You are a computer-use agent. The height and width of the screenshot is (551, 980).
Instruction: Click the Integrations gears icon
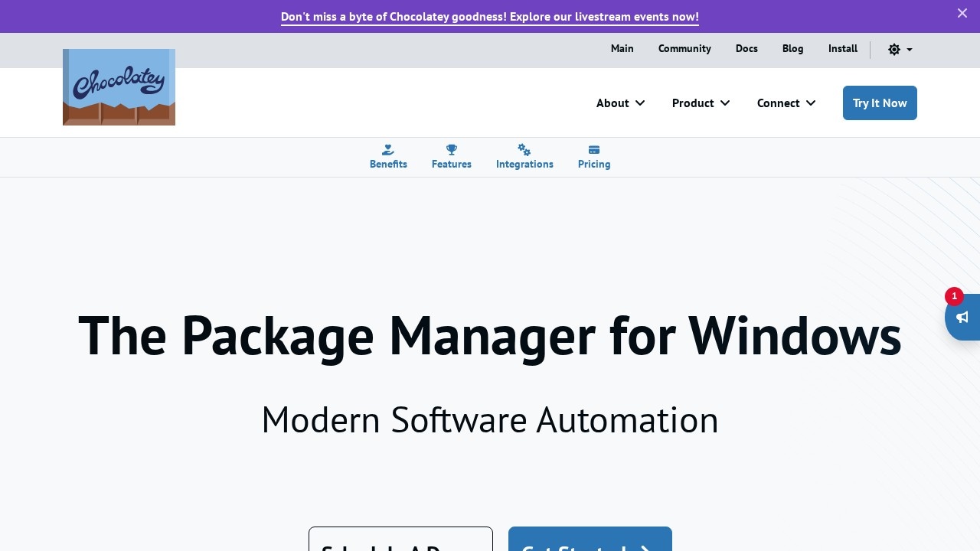click(524, 150)
